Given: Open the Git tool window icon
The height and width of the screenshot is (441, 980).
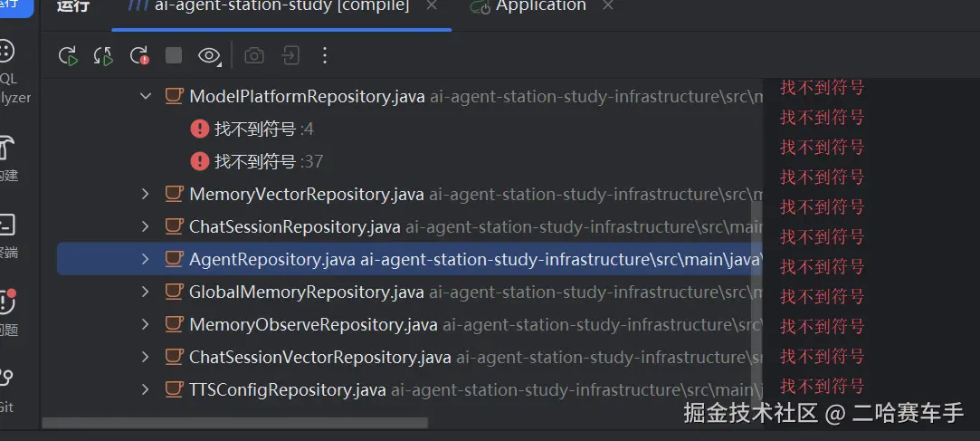Looking at the screenshot, I should (6, 379).
